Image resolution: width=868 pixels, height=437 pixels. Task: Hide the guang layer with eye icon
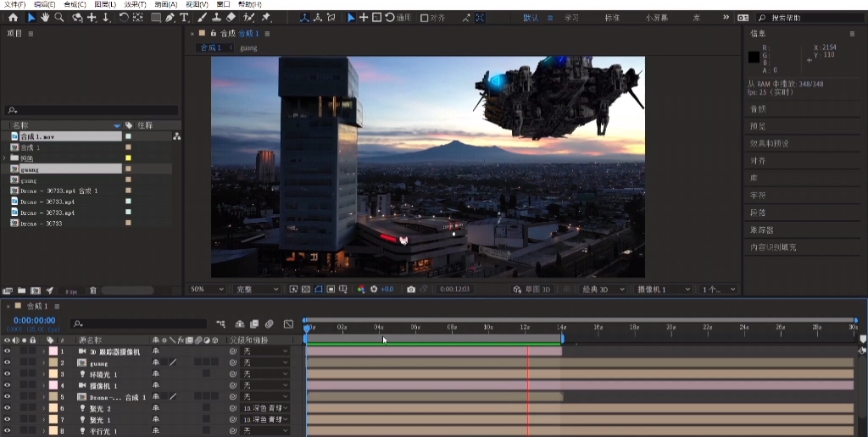(x=8, y=362)
